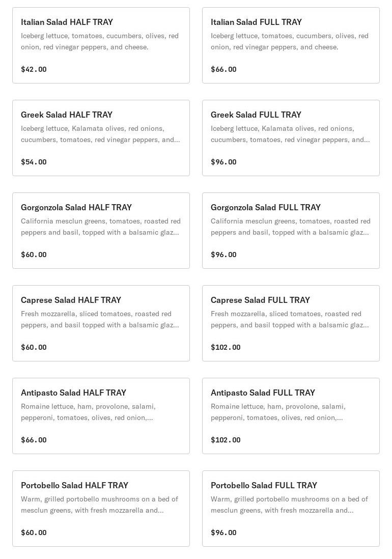This screenshot has width=392, height=559.
Task: Open Antipasto Salad FULL TRAY card
Action: pos(291,416)
